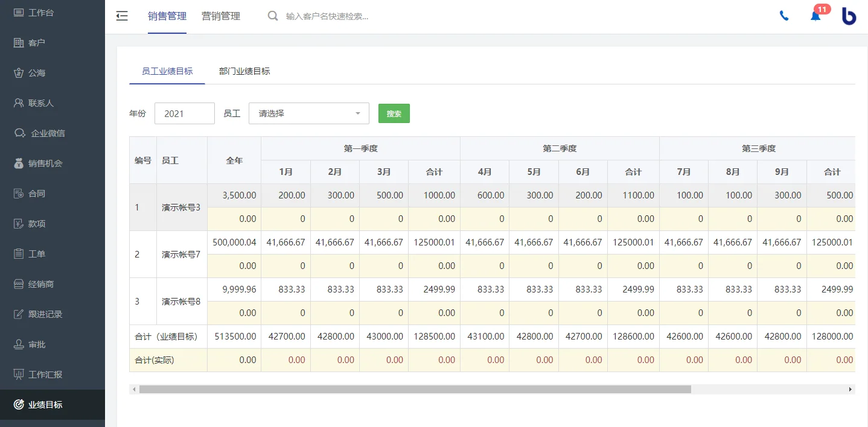Click the scrollbar left arrow
The height and width of the screenshot is (427, 868).
click(x=134, y=390)
